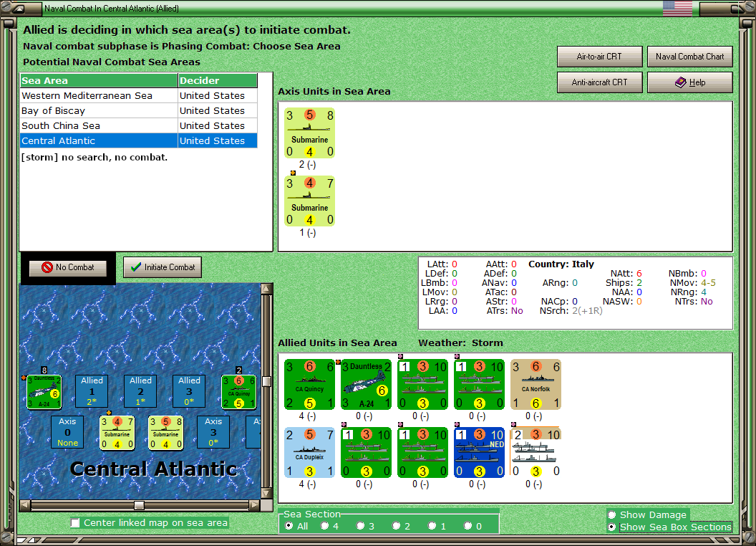Click Dauntless A-24 counter on the map
This screenshot has height=546, width=756.
44,391
